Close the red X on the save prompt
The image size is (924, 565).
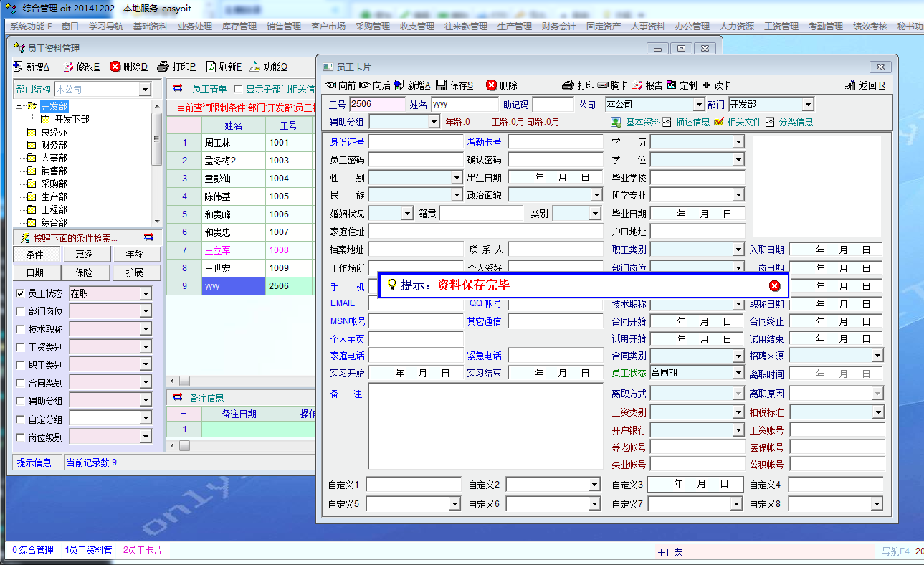click(x=774, y=285)
